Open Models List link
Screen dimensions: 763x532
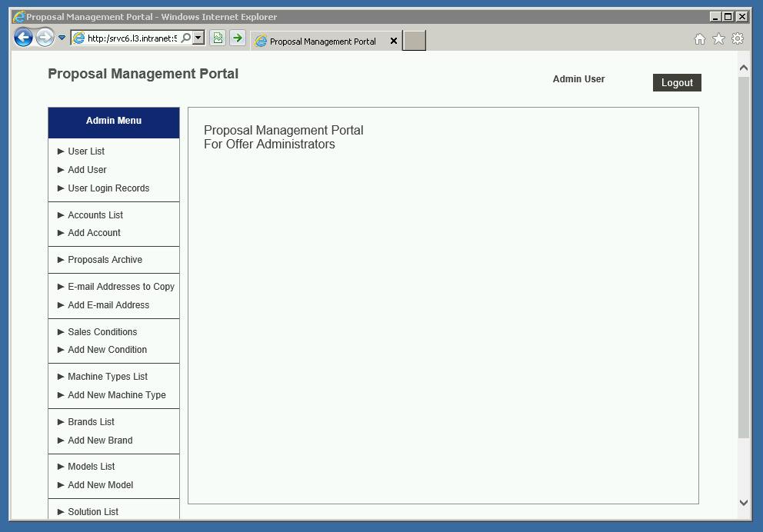coord(91,467)
